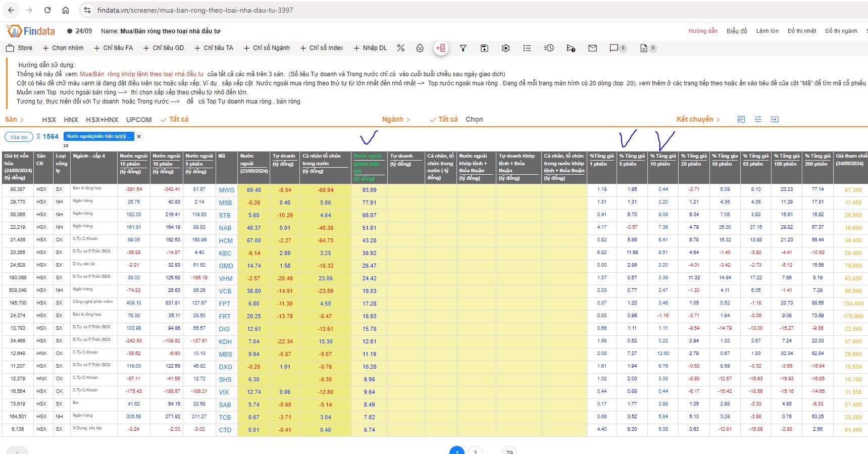Go to previous page arrow in pagination
The width and height of the screenshot is (868, 454).
[x=17, y=450]
